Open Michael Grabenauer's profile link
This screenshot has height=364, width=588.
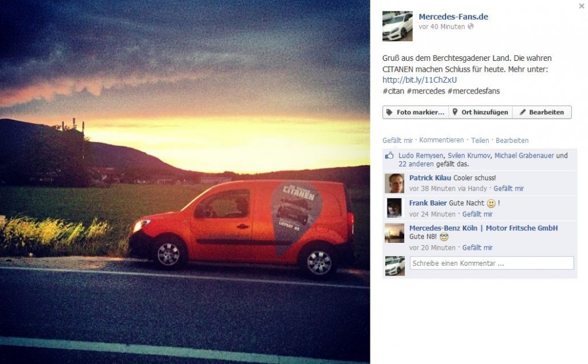click(524, 155)
